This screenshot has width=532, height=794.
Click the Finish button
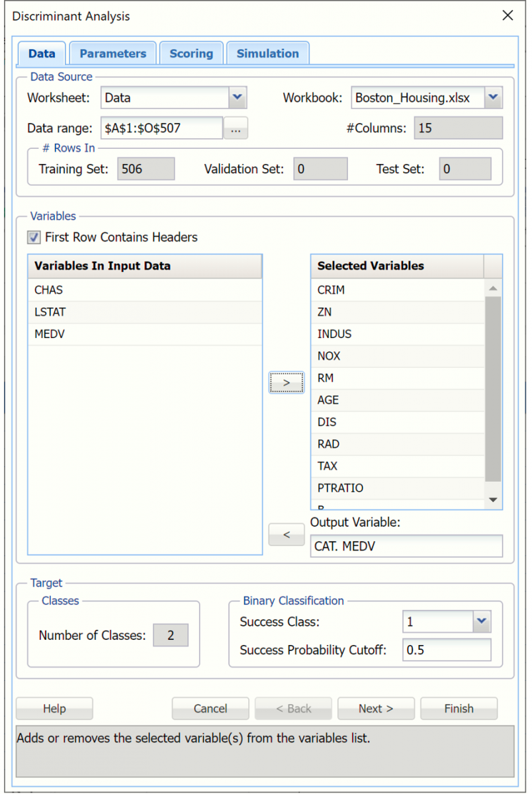coord(459,709)
